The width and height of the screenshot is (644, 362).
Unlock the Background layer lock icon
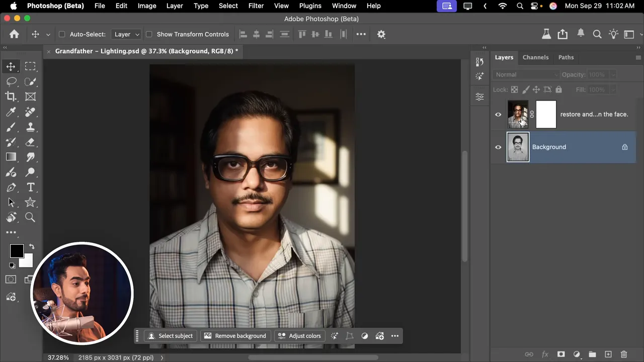click(x=624, y=147)
